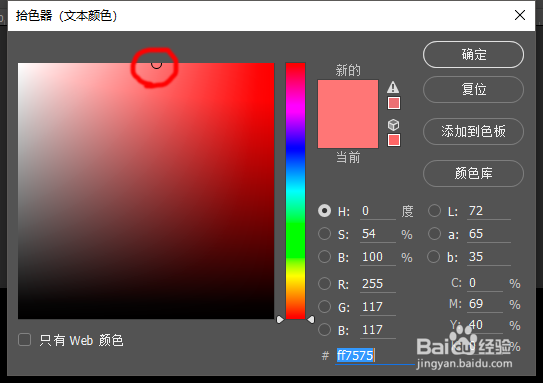543x383 pixels.
Task: Click the G field showing 117
Action: tap(378, 307)
